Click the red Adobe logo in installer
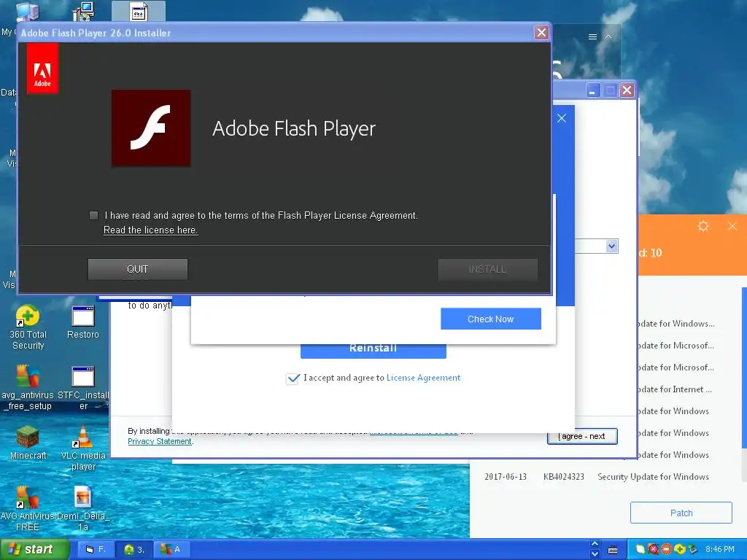 (42, 69)
